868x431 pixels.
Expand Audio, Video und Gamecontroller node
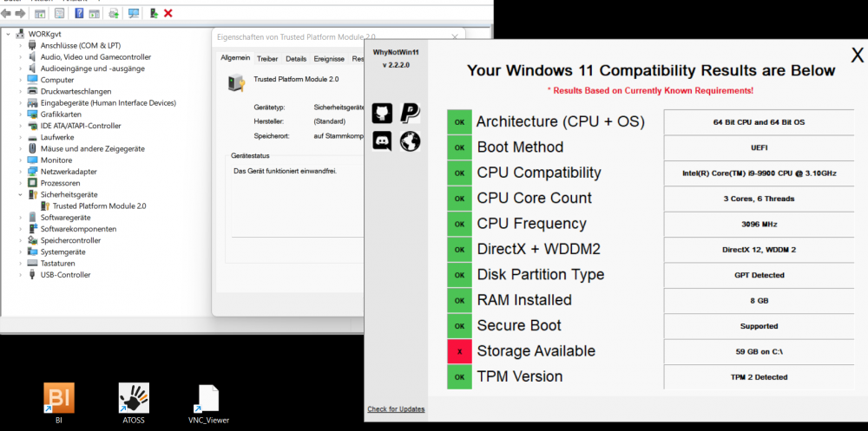click(21, 57)
